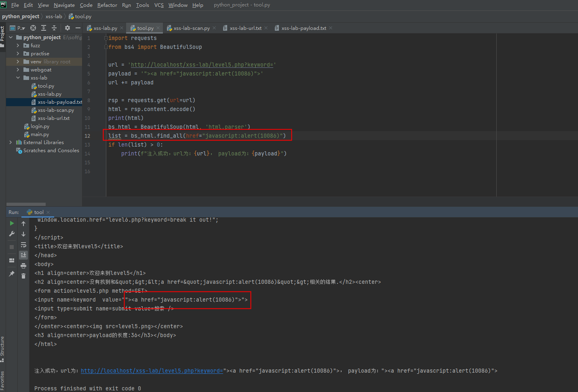This screenshot has width=578, height=392.
Task: Click the stop process square icon
Action: point(12,247)
